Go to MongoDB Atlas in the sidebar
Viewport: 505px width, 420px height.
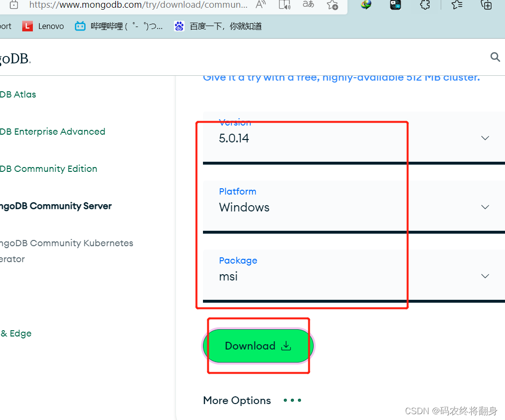pyautogui.click(x=18, y=94)
